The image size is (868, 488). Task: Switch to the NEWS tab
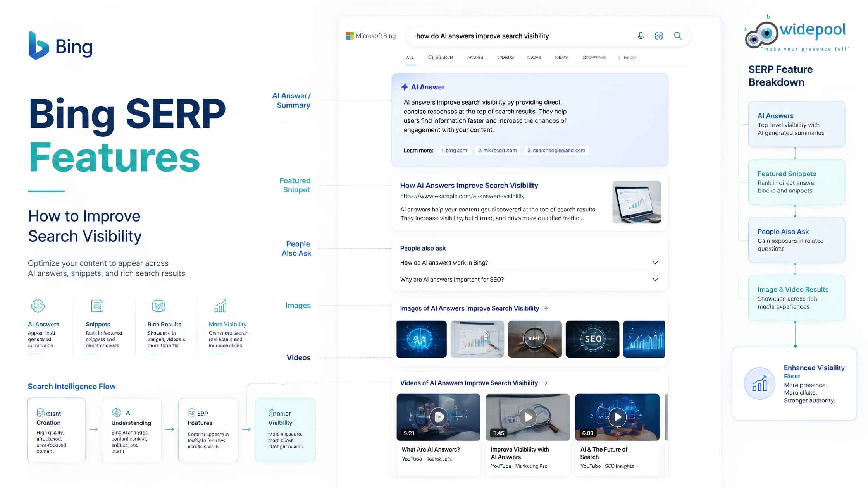pyautogui.click(x=561, y=57)
